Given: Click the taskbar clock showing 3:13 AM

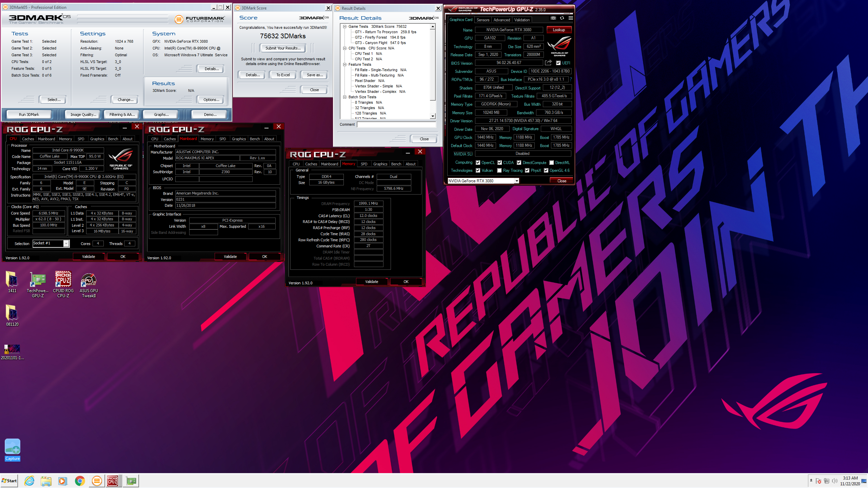Looking at the screenshot, I should tap(850, 481).
